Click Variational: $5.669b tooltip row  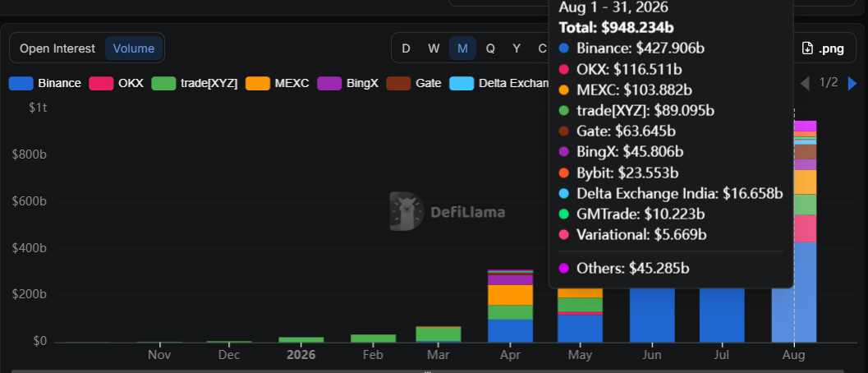point(633,234)
